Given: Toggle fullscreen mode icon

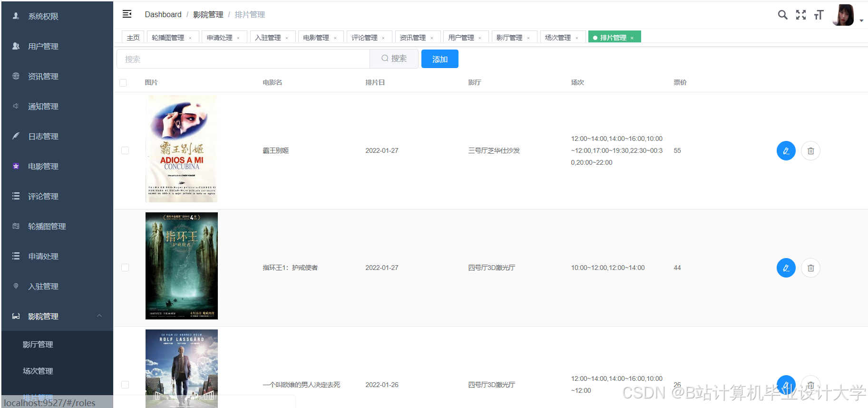Looking at the screenshot, I should click(801, 15).
